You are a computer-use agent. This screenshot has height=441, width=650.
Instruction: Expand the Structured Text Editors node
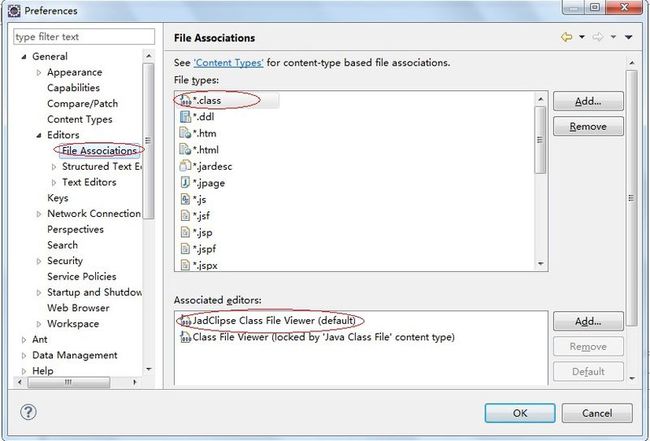54,167
